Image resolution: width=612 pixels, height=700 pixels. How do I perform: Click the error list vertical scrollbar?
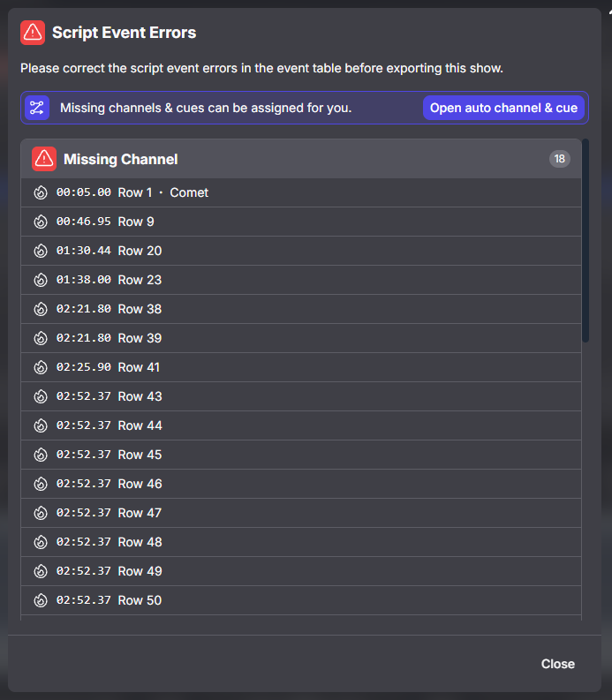[x=586, y=241]
